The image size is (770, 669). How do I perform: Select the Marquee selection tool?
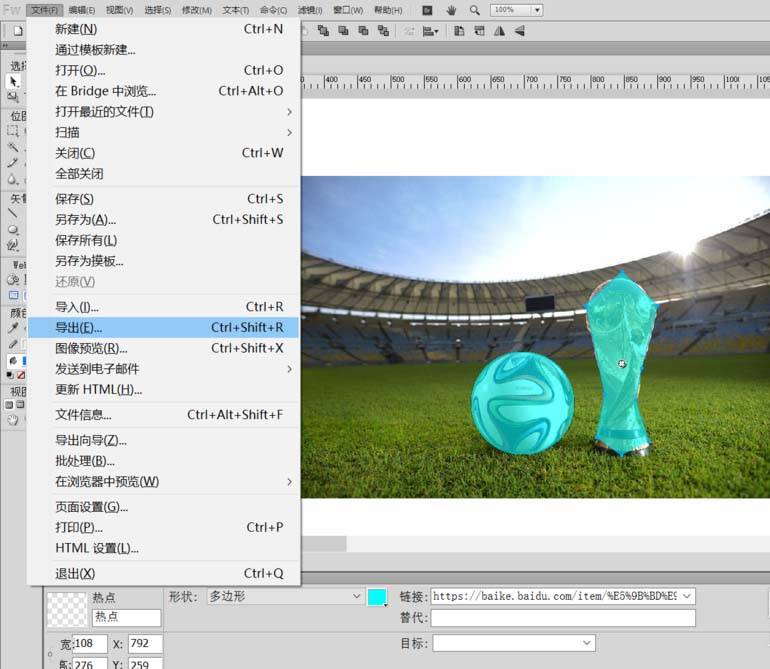point(13,130)
